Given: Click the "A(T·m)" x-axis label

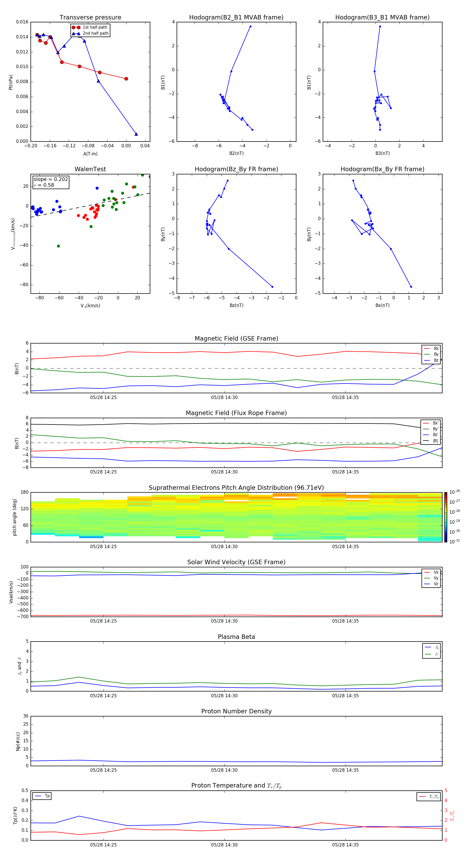Looking at the screenshot, I should (x=90, y=154).
